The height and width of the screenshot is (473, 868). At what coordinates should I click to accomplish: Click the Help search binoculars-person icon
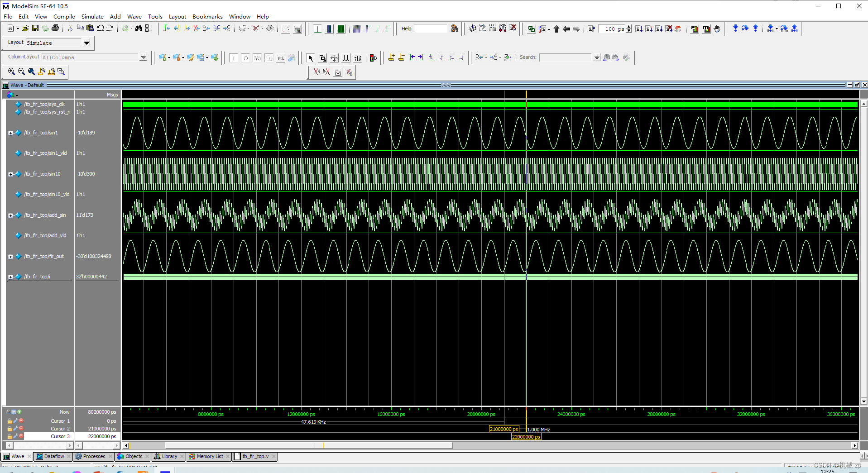(455, 29)
